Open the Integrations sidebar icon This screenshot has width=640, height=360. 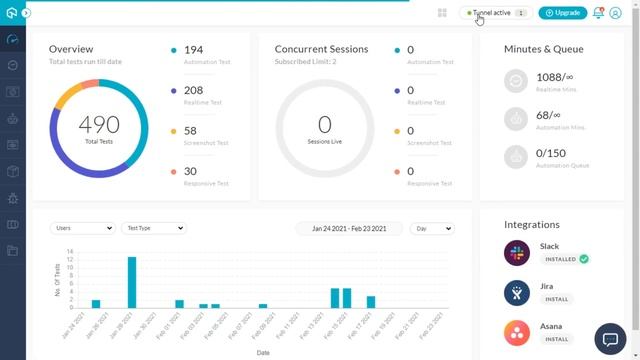[13, 224]
